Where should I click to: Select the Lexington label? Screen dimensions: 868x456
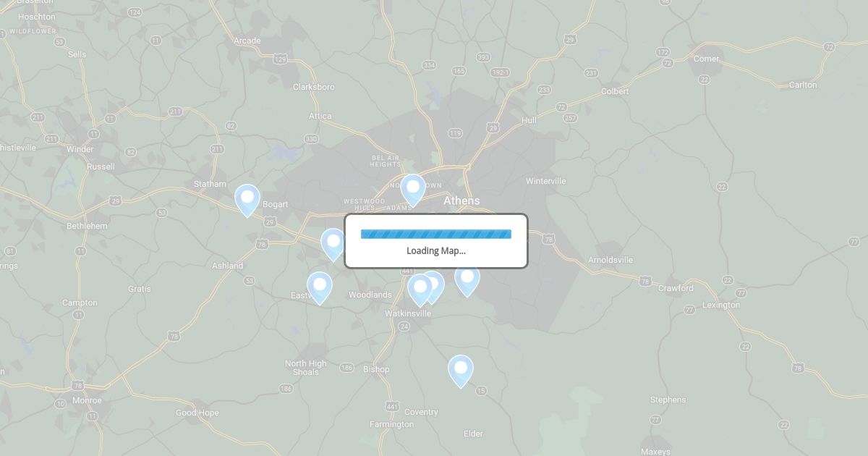pyautogui.click(x=721, y=305)
